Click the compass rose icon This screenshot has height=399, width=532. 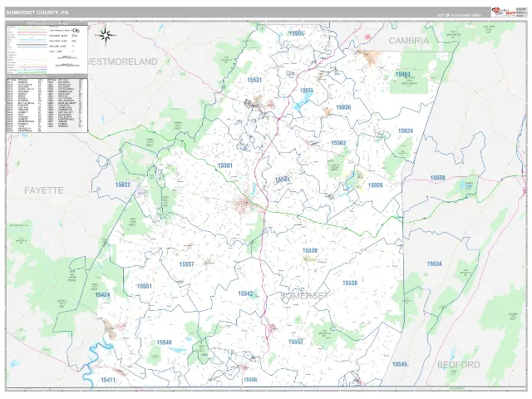pos(106,35)
